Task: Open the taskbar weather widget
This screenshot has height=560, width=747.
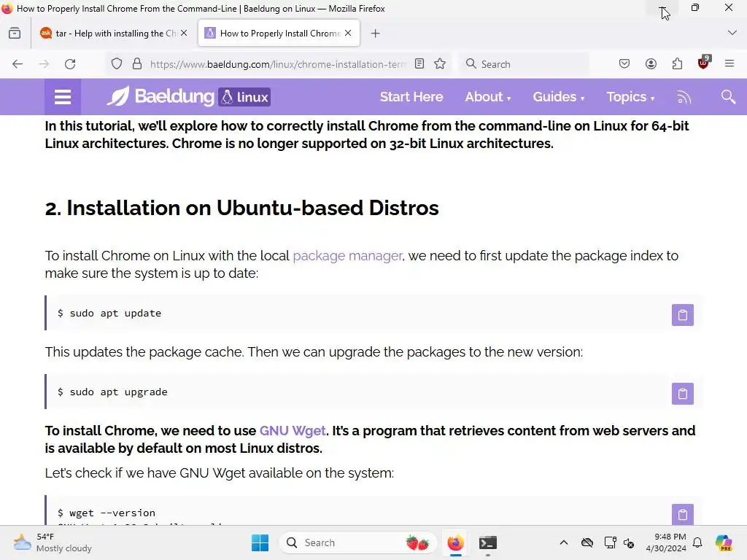Action: (53, 542)
